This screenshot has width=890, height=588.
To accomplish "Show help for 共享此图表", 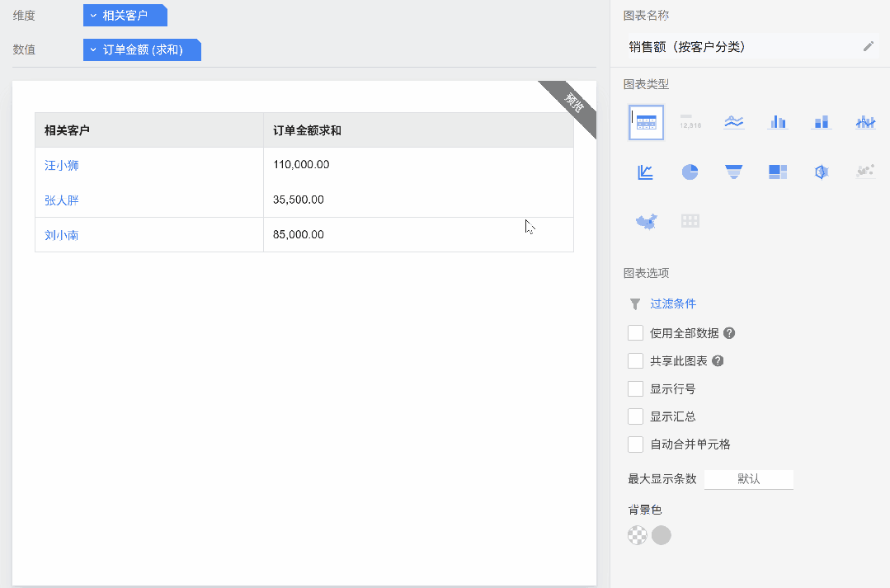I will point(718,361).
